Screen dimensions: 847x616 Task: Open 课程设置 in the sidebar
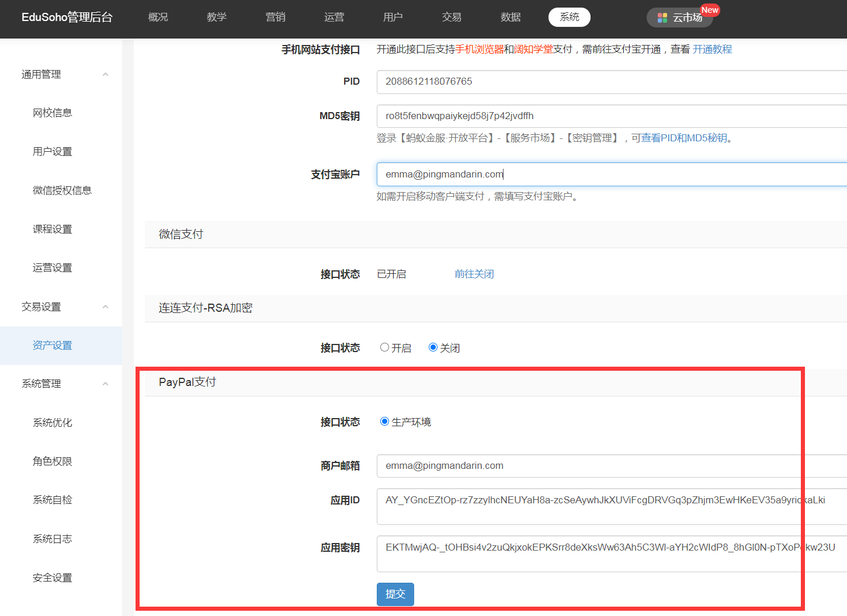pyautogui.click(x=53, y=229)
